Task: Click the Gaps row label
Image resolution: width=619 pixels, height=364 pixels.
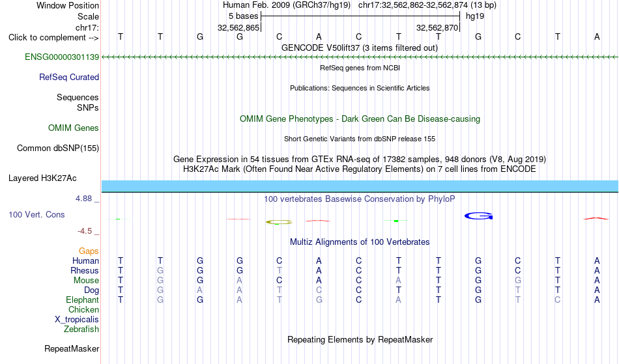Action: [x=89, y=251]
